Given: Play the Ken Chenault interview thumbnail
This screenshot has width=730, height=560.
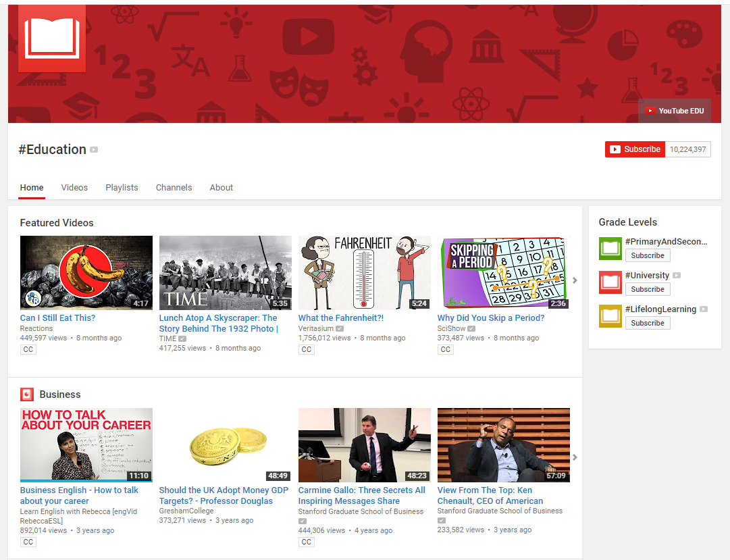Looking at the screenshot, I should (x=504, y=445).
